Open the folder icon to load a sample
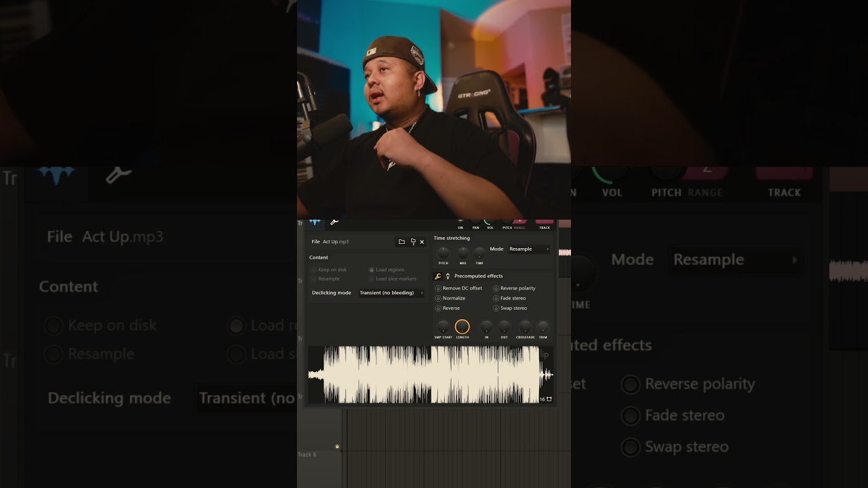868x488 pixels. pos(401,242)
